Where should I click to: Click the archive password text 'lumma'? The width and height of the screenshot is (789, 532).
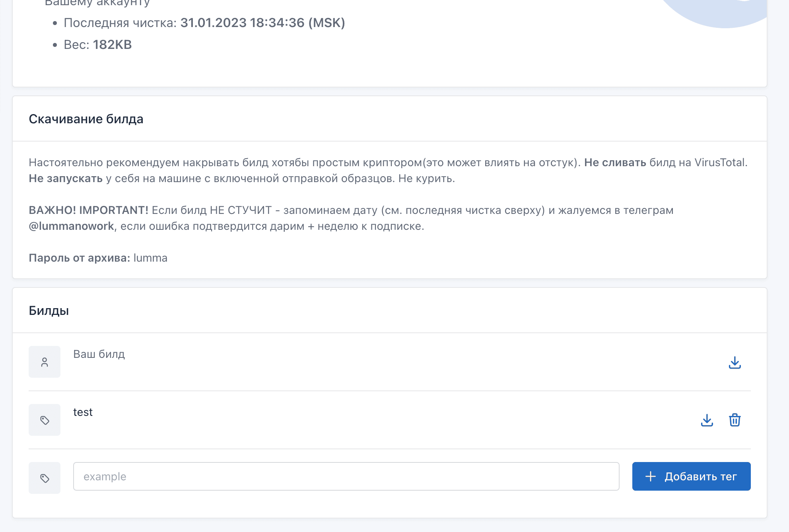[x=150, y=258]
